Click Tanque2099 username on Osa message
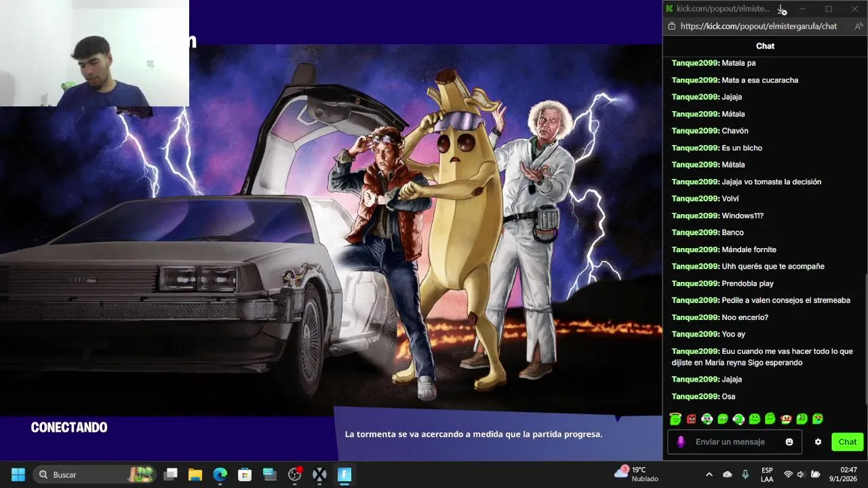The width and height of the screenshot is (868, 488). (x=696, y=396)
